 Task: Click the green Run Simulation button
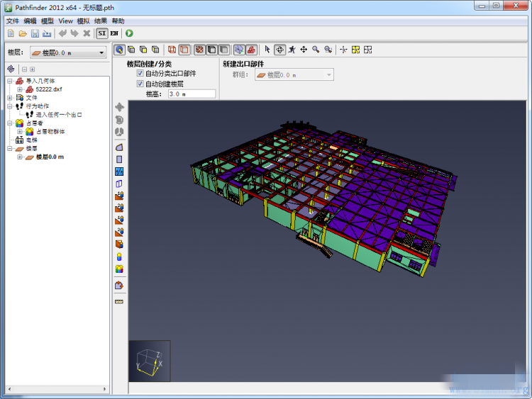(129, 33)
